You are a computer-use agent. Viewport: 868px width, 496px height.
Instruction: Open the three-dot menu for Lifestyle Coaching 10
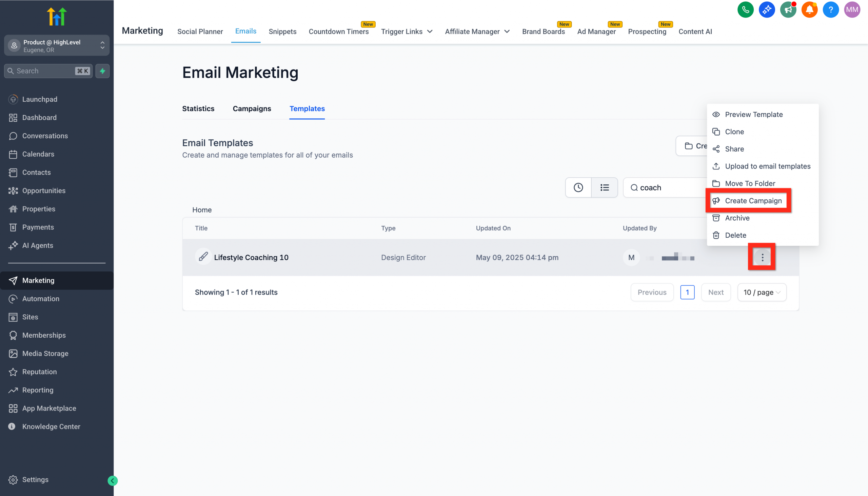762,257
